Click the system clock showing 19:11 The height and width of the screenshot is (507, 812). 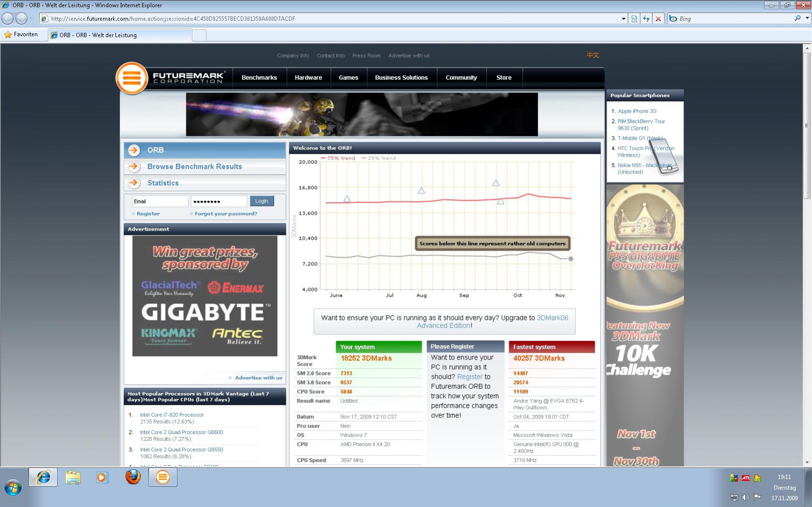[784, 477]
